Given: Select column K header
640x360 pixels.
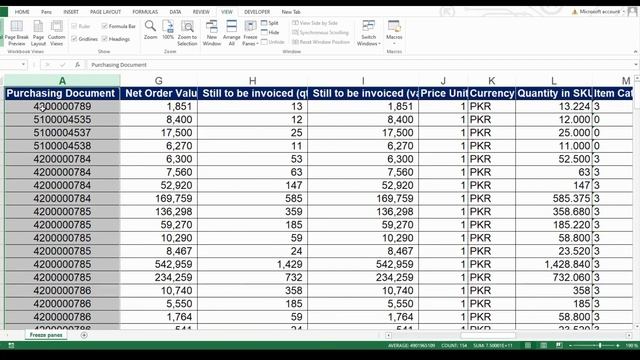Looking at the screenshot, I should tap(491, 81).
